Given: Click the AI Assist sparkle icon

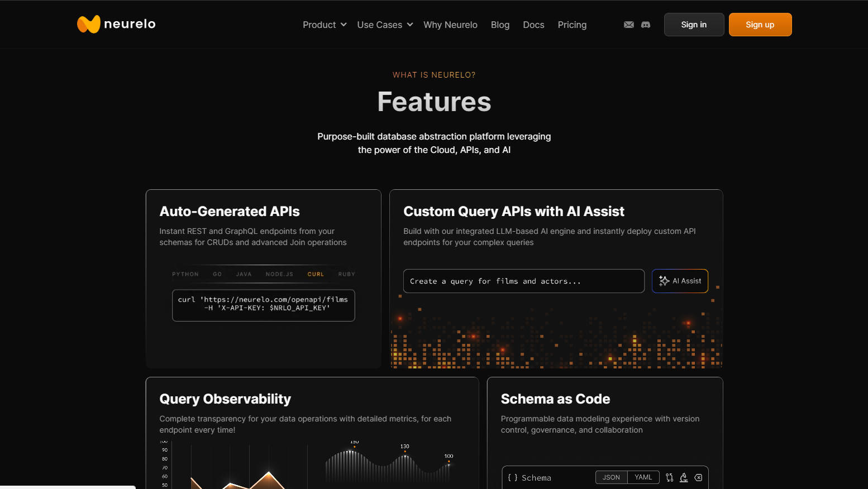Looking at the screenshot, I should 664,281.
